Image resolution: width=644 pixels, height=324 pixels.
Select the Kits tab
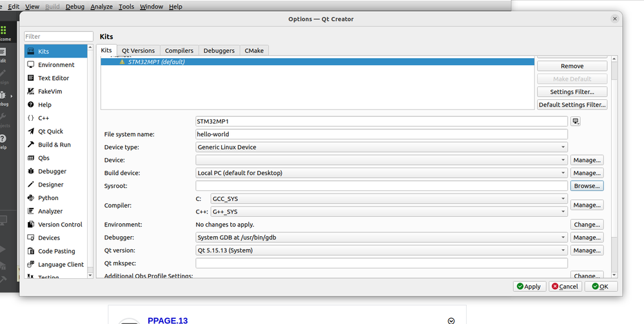tap(106, 50)
